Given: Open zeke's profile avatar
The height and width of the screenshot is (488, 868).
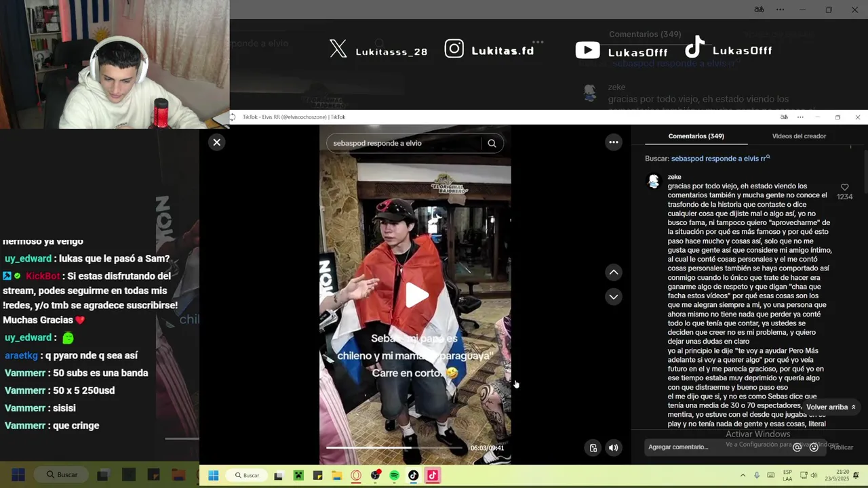Looking at the screenshot, I should click(654, 182).
